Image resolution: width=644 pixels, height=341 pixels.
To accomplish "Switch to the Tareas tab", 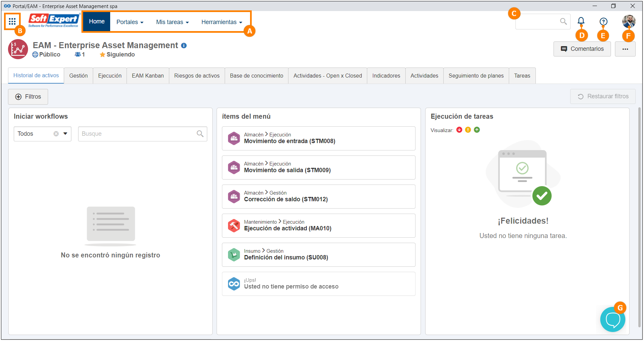I will pos(522,76).
